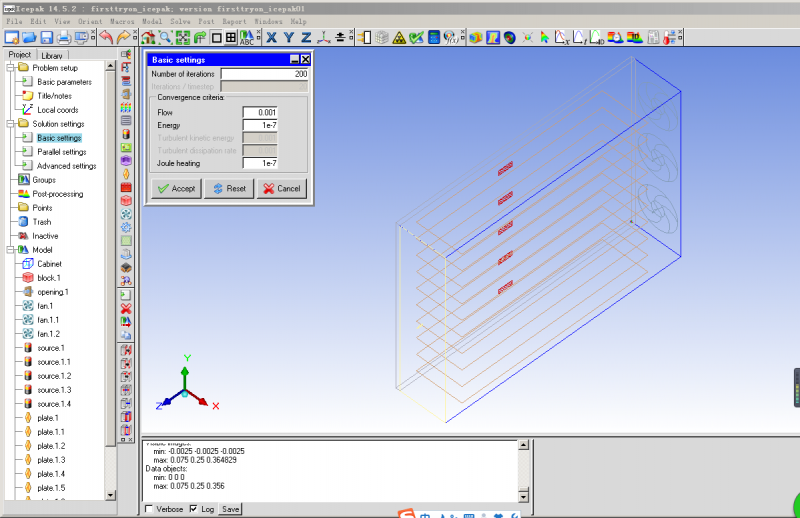Click the Reset button
Viewport: 800px width, 518px height.
[229, 188]
